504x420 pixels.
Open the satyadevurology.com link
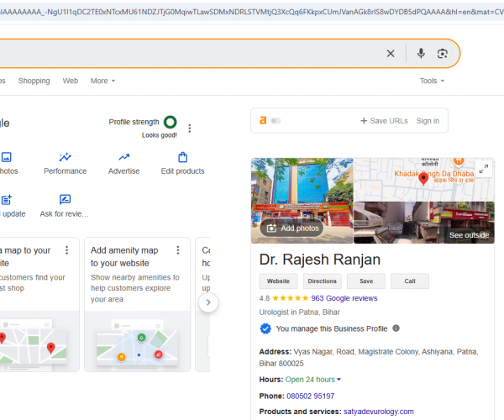tap(378, 412)
